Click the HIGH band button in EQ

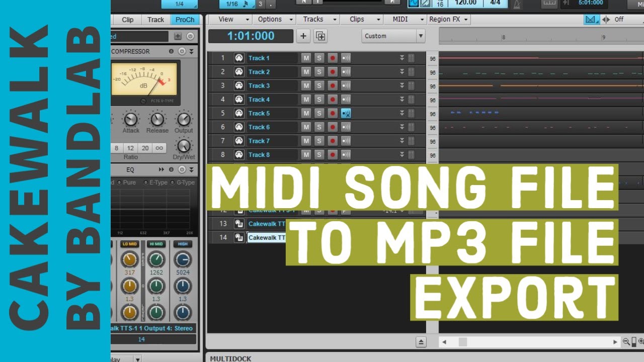(183, 244)
